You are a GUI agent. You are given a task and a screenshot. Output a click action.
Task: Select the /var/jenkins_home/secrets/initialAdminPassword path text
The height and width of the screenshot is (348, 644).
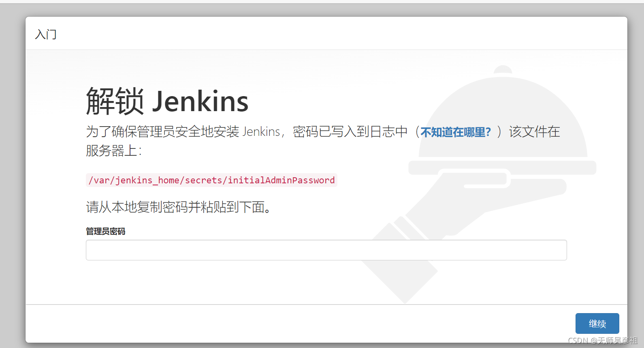point(211,180)
